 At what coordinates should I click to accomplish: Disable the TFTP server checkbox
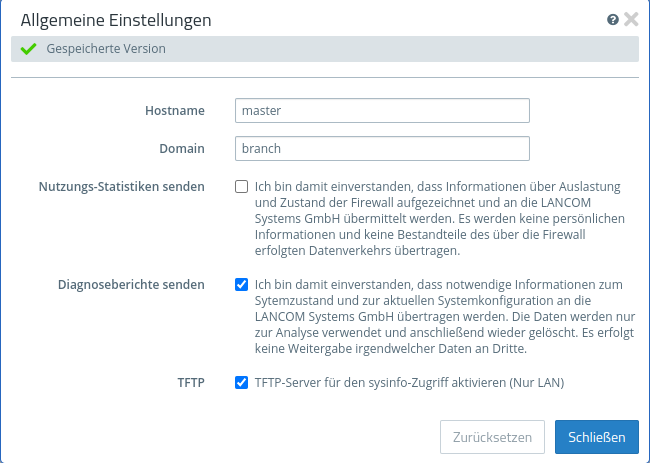[241, 382]
